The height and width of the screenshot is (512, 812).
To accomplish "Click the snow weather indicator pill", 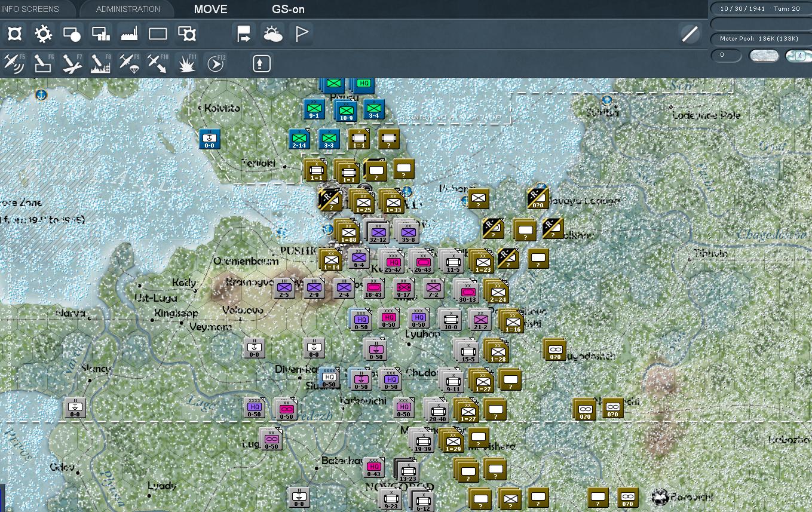I will (x=764, y=56).
